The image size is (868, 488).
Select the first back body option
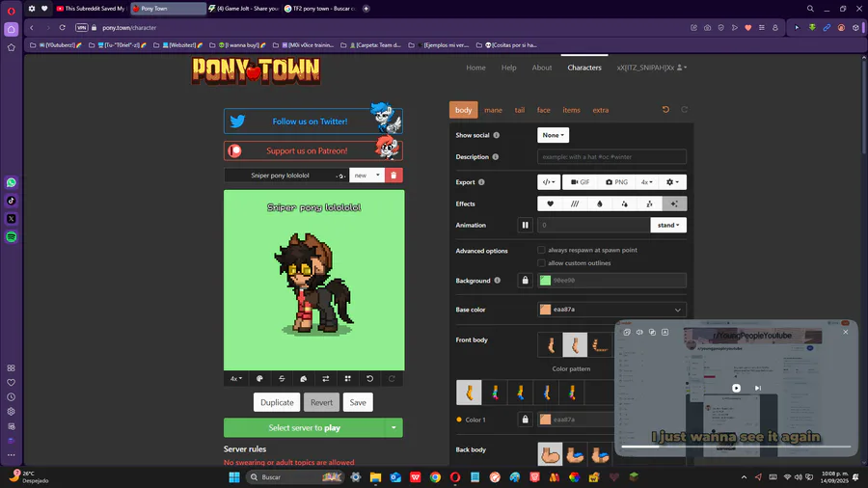[x=550, y=454]
